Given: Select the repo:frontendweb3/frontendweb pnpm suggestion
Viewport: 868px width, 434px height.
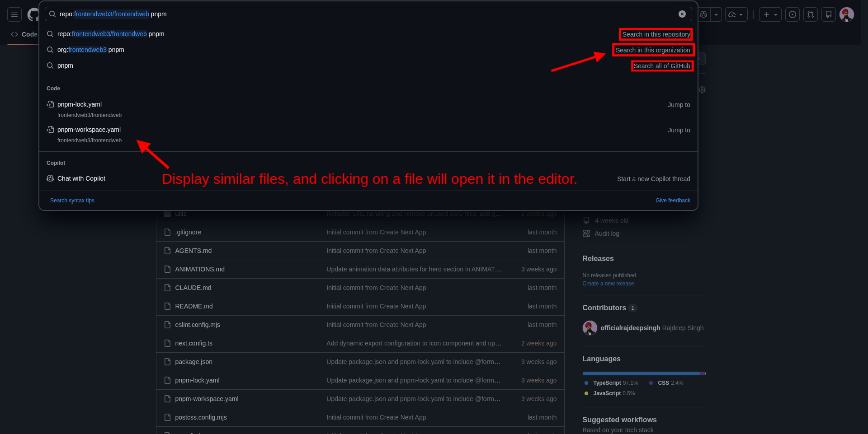Looking at the screenshot, I should 368,34.
